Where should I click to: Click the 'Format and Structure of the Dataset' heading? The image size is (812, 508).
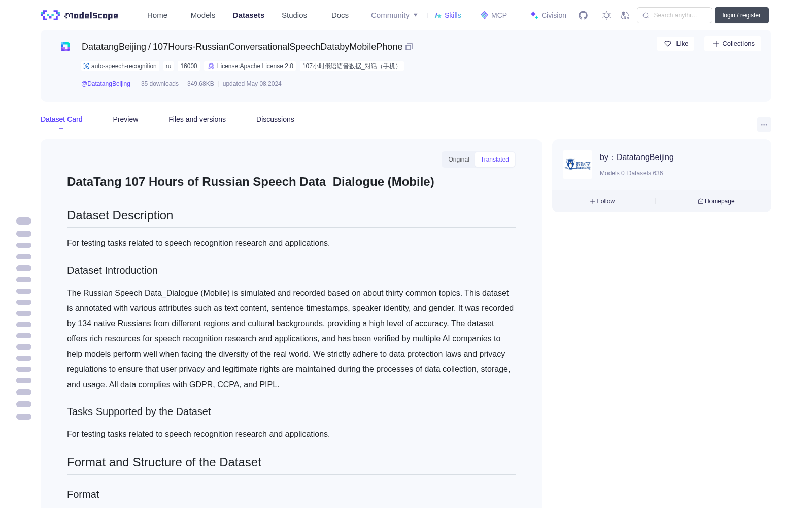pos(164,462)
